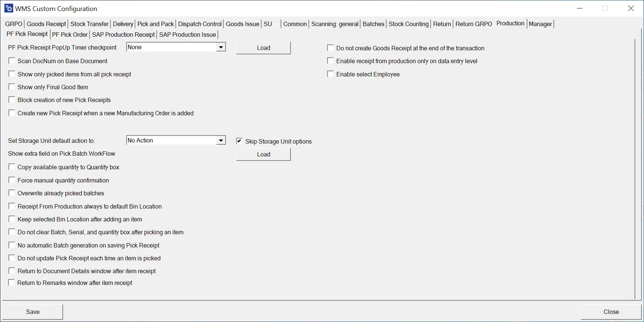Expand the PopUp Timer checkpoint dropdown
Screen dimensions: 644x322
tap(221, 47)
